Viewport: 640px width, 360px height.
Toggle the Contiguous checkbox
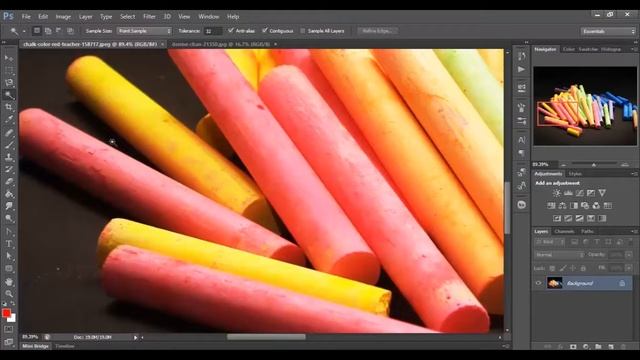pos(264,31)
